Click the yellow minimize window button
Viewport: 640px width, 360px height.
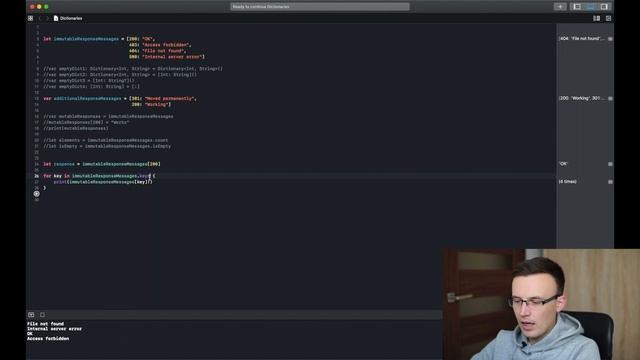[x=39, y=7]
